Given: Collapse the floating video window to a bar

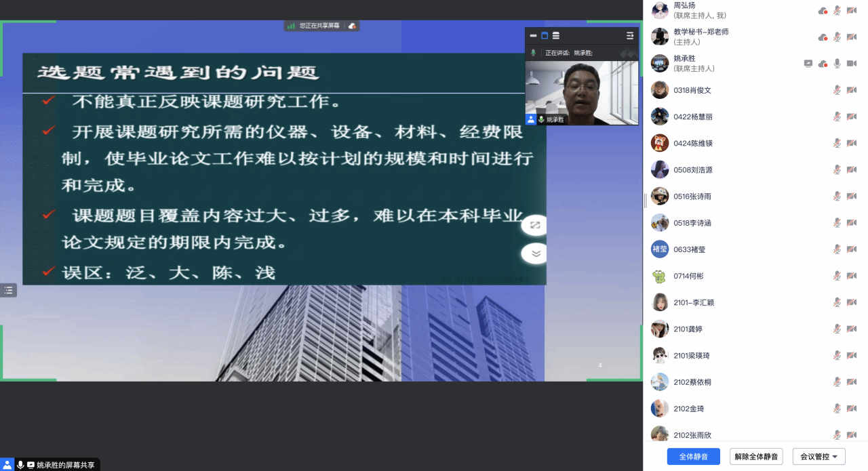Looking at the screenshot, I should (533, 35).
